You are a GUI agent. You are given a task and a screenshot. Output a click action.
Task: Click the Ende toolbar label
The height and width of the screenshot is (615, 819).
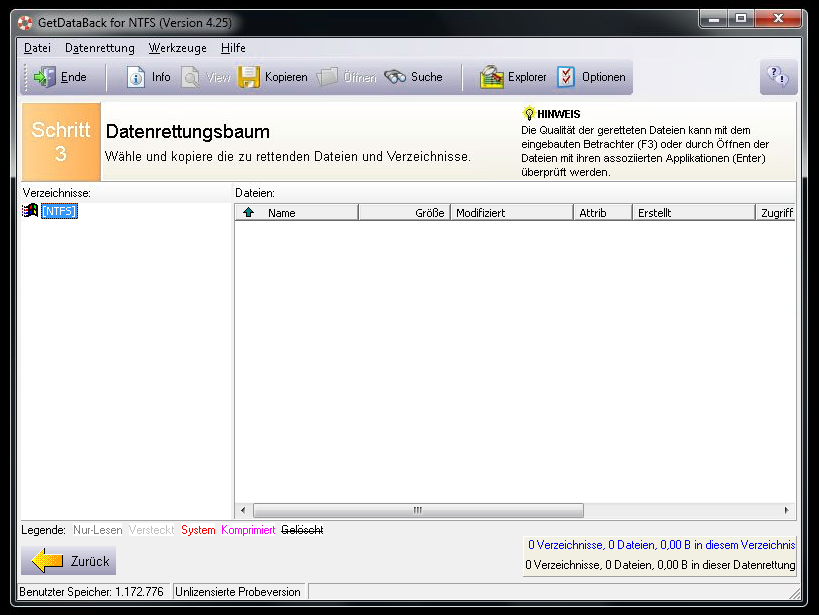(x=74, y=77)
